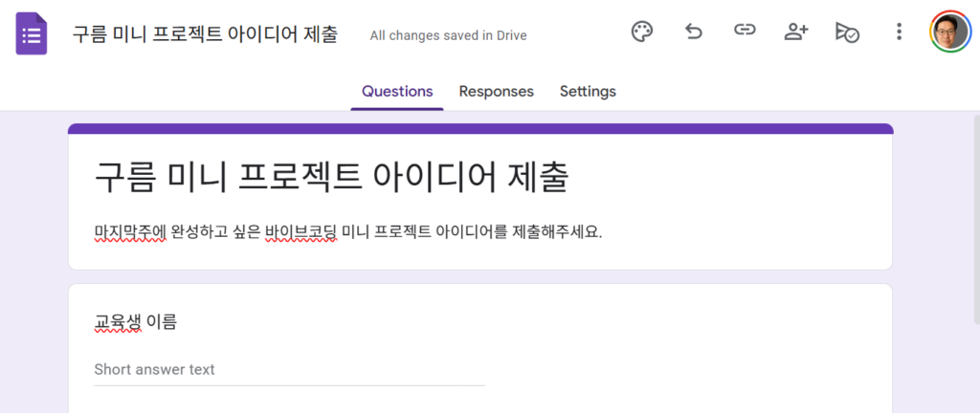The height and width of the screenshot is (413, 980).
Task: Open the Customize theme palette
Action: click(641, 32)
